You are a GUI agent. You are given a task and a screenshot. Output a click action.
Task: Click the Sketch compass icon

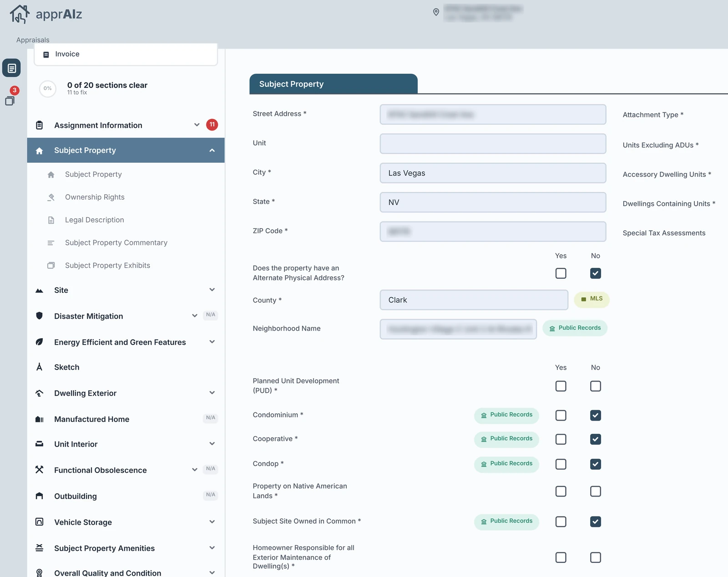pyautogui.click(x=40, y=367)
